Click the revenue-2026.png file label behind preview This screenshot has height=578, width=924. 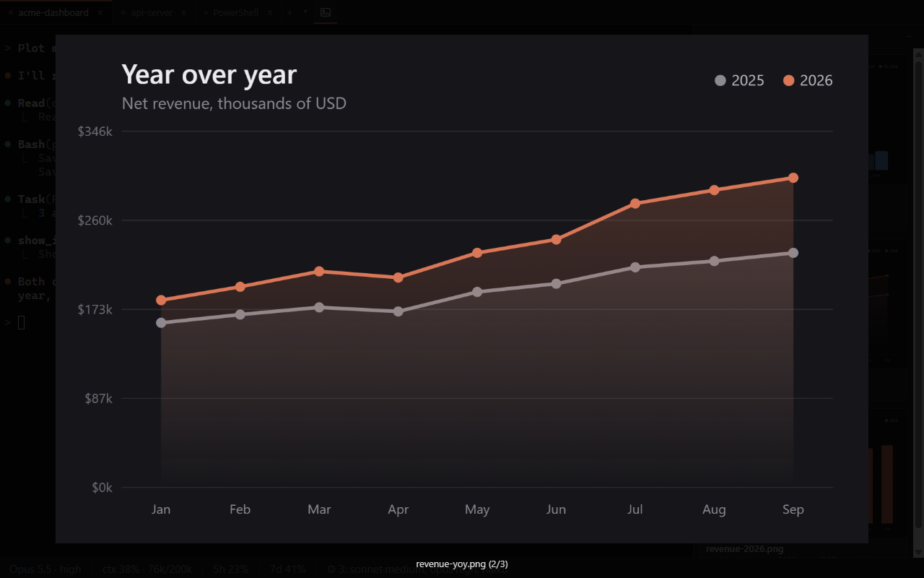pyautogui.click(x=744, y=549)
